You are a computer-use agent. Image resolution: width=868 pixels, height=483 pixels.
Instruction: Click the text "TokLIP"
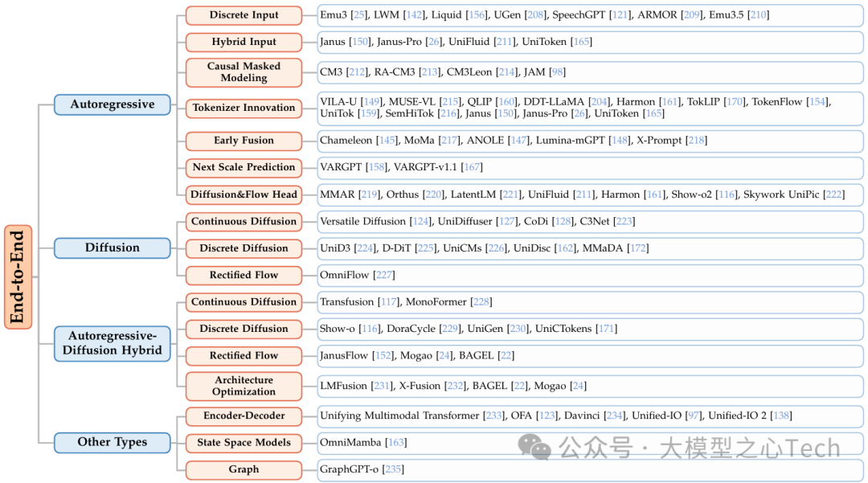click(x=703, y=102)
